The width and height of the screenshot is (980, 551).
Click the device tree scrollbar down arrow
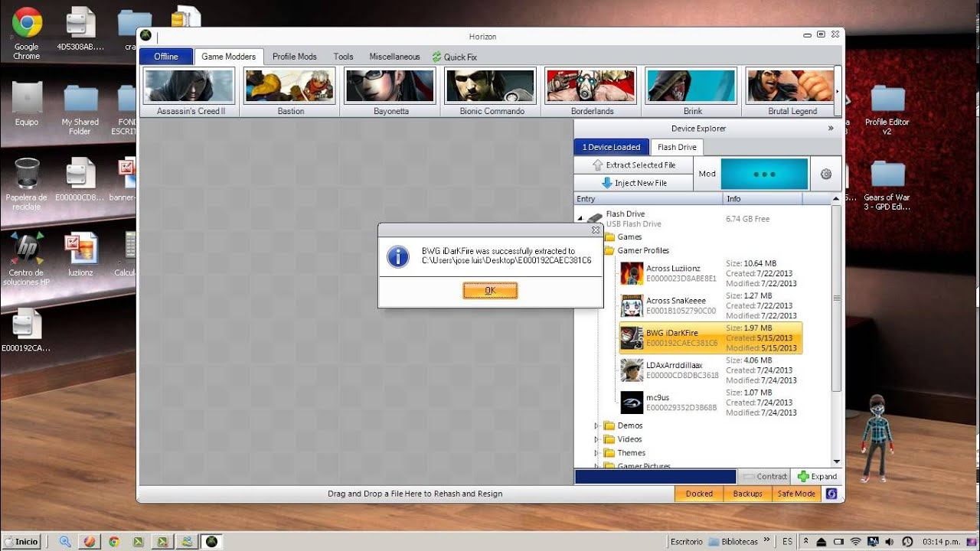click(x=836, y=462)
